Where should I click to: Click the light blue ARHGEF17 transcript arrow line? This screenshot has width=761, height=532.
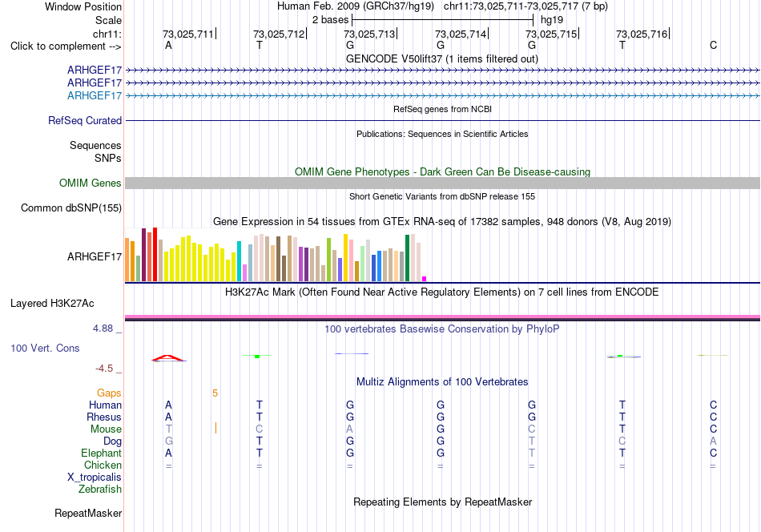click(443, 95)
